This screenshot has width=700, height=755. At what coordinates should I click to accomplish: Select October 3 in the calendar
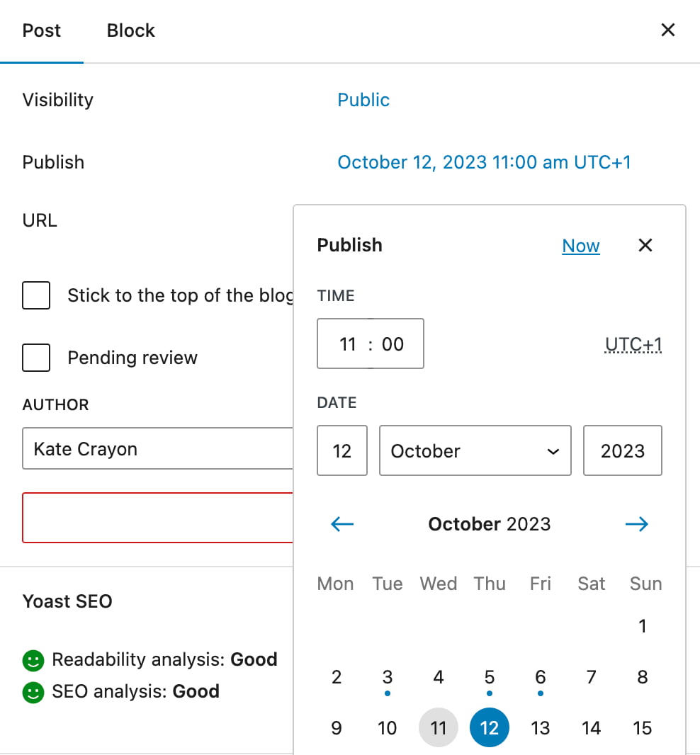(388, 677)
